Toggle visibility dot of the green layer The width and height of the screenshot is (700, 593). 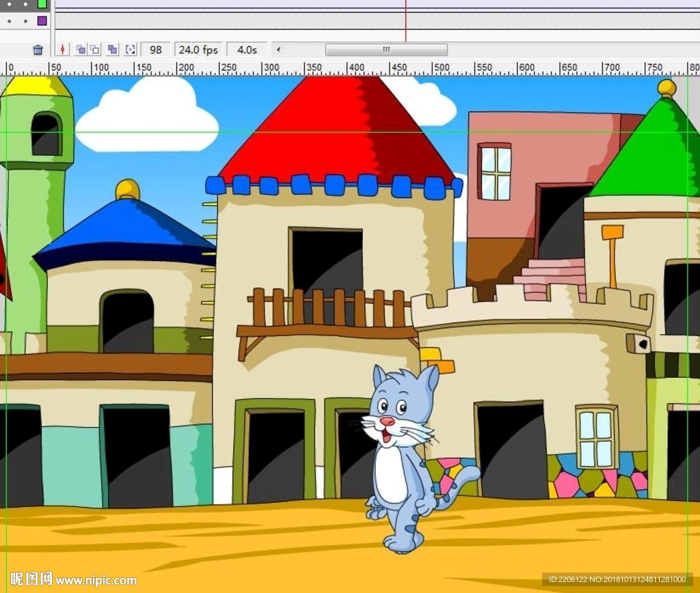click(8, 3)
